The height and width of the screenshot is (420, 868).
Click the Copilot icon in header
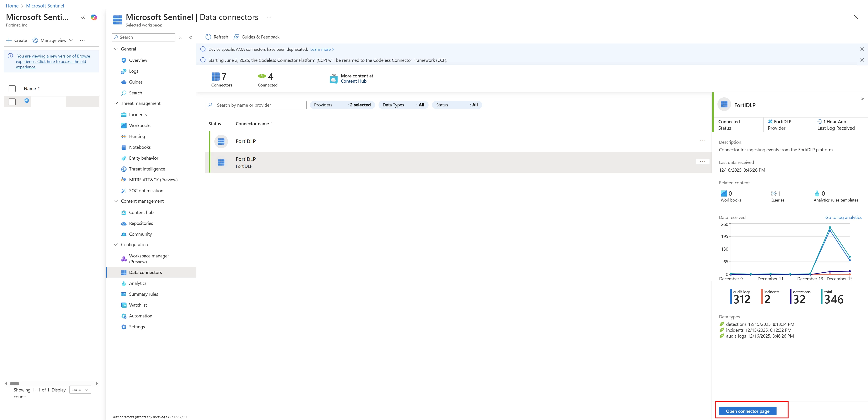click(x=94, y=17)
